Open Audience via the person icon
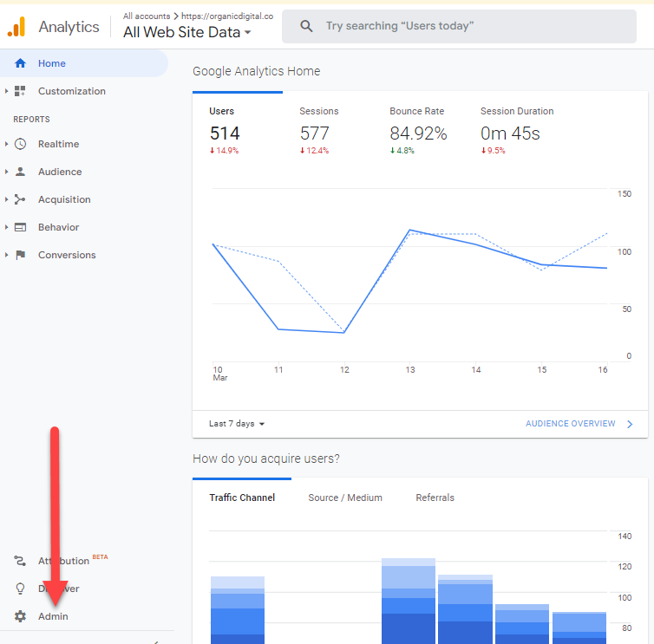This screenshot has height=644, width=654. pos(20,172)
